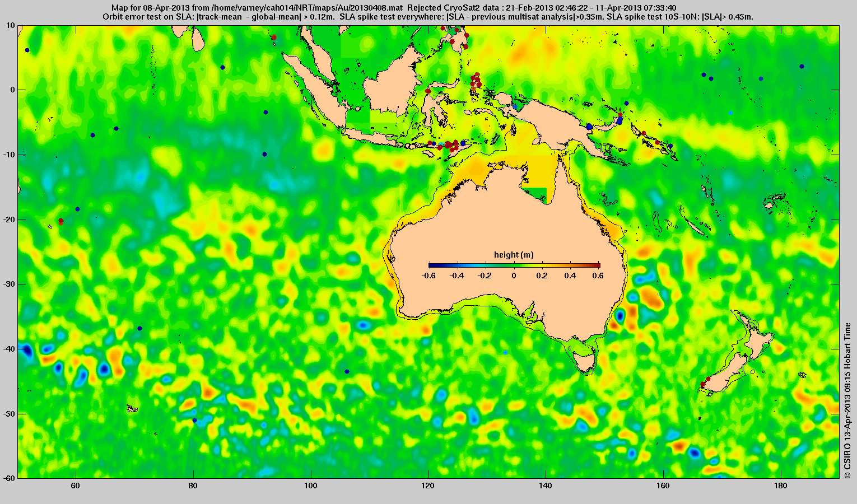Click longitude axis label 80
This screenshot has height=504, width=857.
point(193,486)
